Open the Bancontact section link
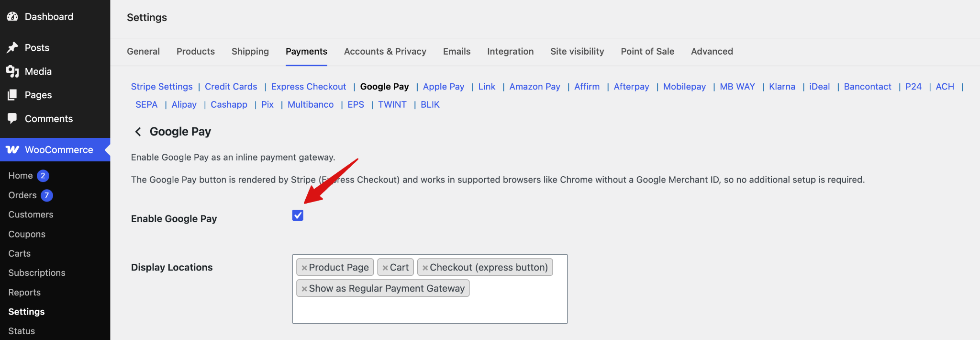This screenshot has height=340, width=980. pyautogui.click(x=868, y=87)
